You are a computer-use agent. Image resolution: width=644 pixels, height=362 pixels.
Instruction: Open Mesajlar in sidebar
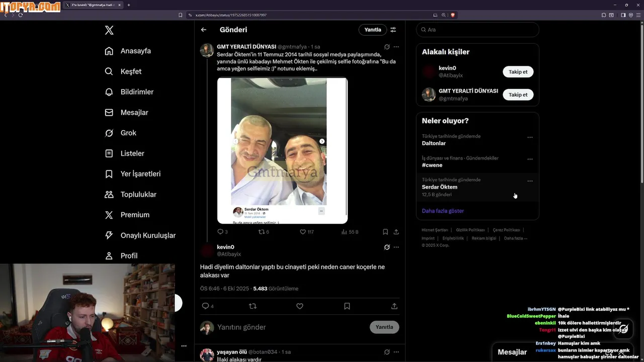point(126,113)
